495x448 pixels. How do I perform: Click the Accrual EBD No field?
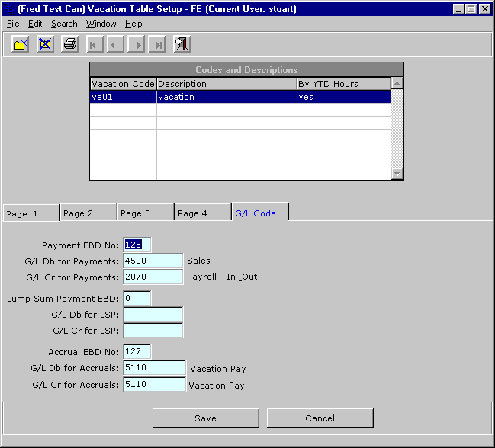[137, 351]
